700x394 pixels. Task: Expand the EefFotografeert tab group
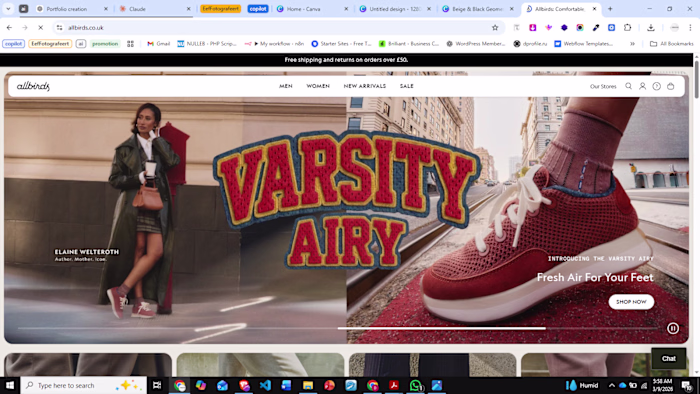[x=221, y=8]
